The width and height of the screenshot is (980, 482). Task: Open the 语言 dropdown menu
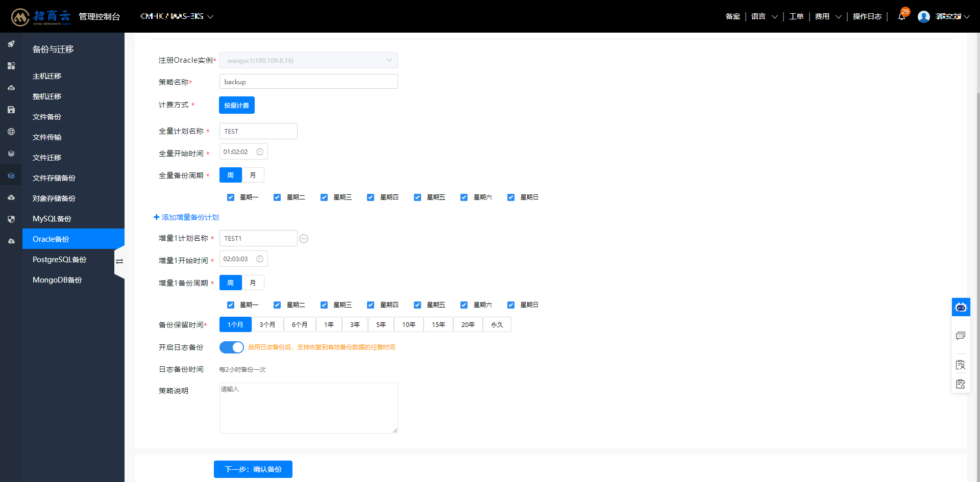tap(764, 16)
